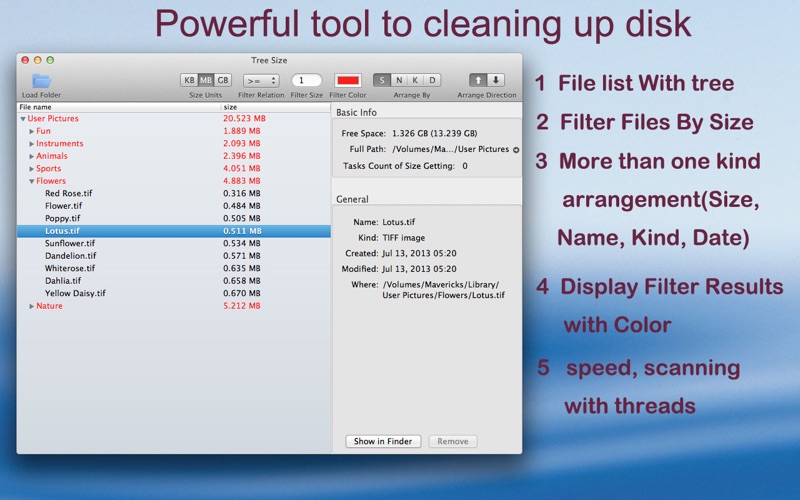This screenshot has height=500, width=800.
Task: Expand the Sports folder
Action: coord(31,169)
